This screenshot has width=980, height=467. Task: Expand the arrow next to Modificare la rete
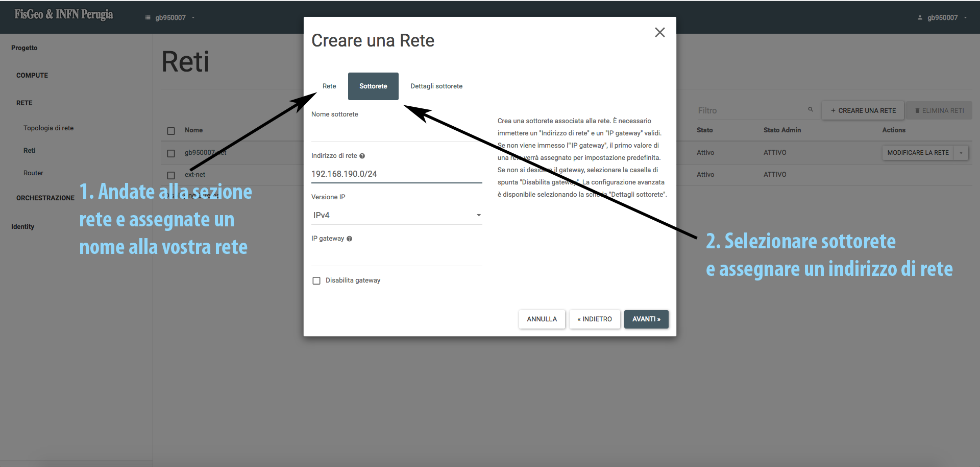point(961,153)
